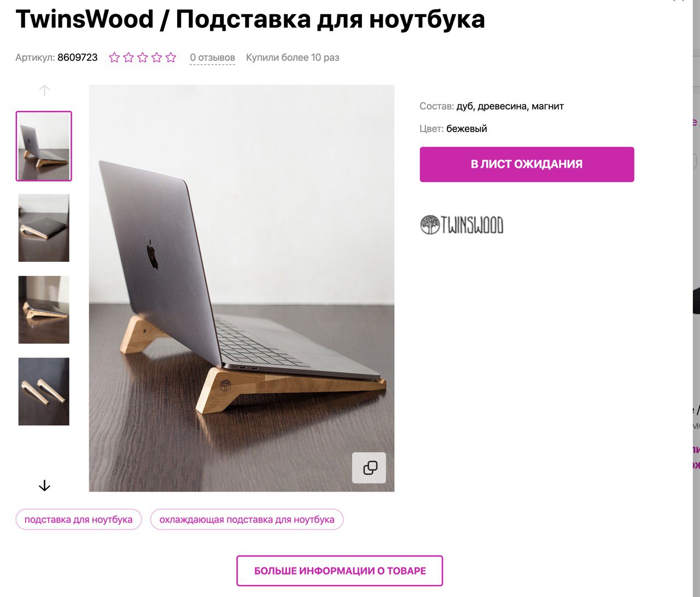700x597 pixels.
Task: Click the fifth rating star
Action: 171,57
